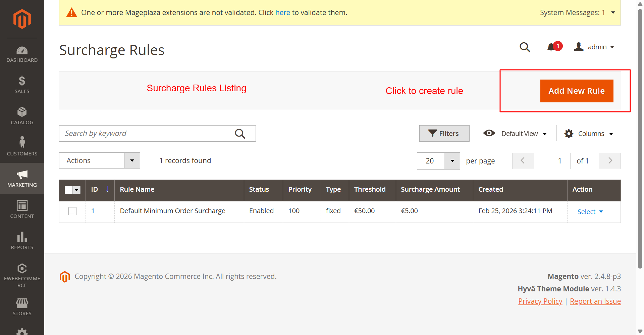
Task: Toggle the select-all checkbox in table header
Action: pos(69,190)
